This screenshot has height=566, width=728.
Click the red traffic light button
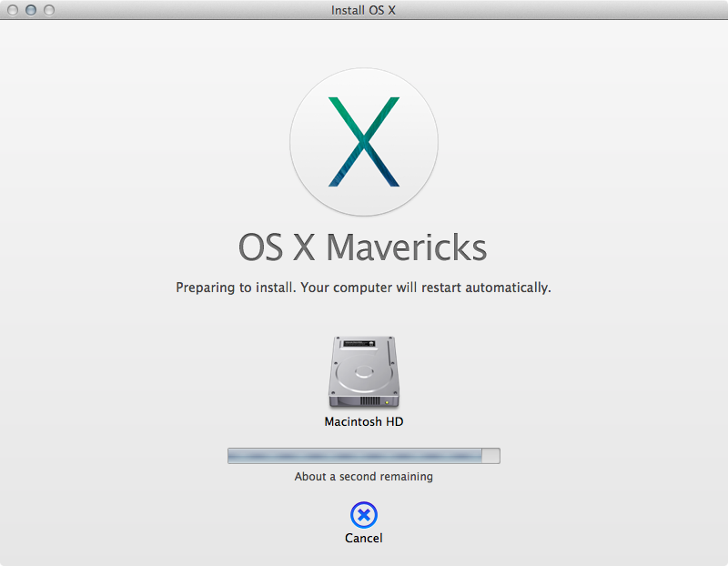[x=11, y=10]
